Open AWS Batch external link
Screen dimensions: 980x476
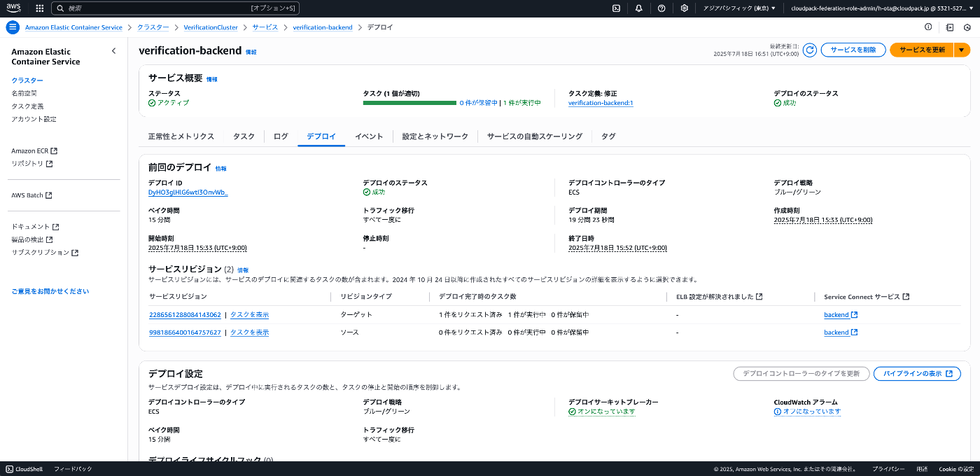(x=31, y=195)
